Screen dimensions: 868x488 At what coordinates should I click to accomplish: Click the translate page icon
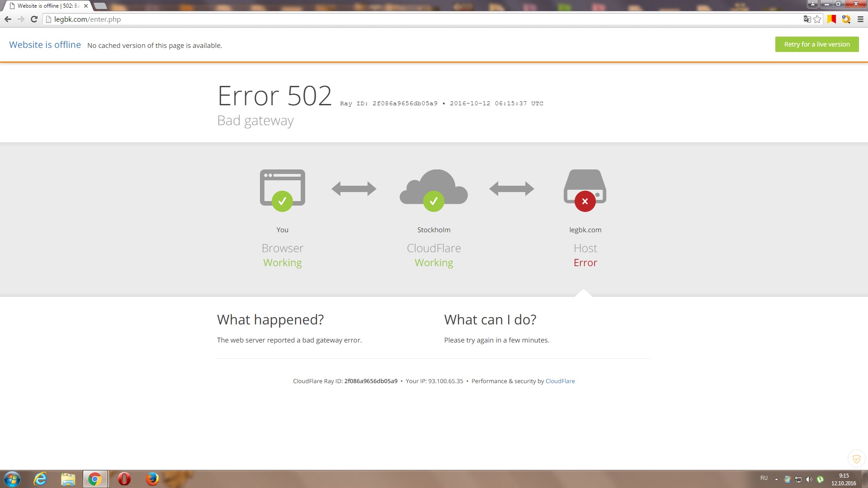807,19
